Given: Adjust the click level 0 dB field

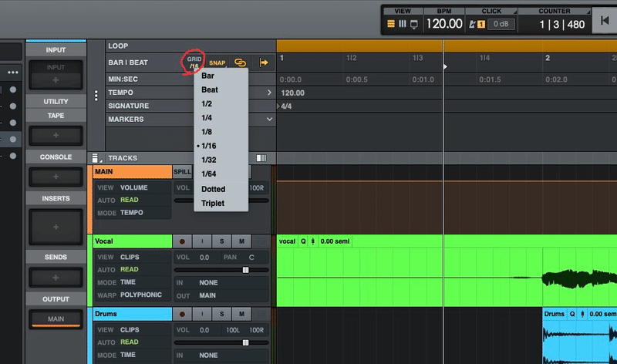Looking at the screenshot, I should (x=501, y=24).
